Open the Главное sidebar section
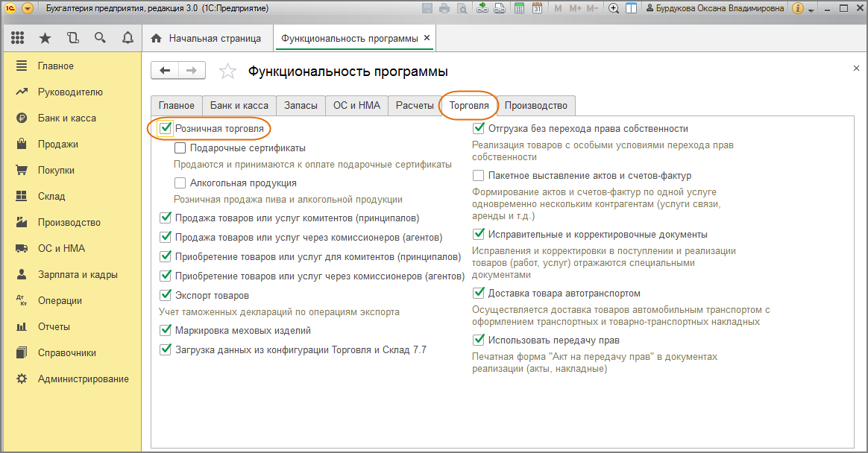 coord(72,66)
